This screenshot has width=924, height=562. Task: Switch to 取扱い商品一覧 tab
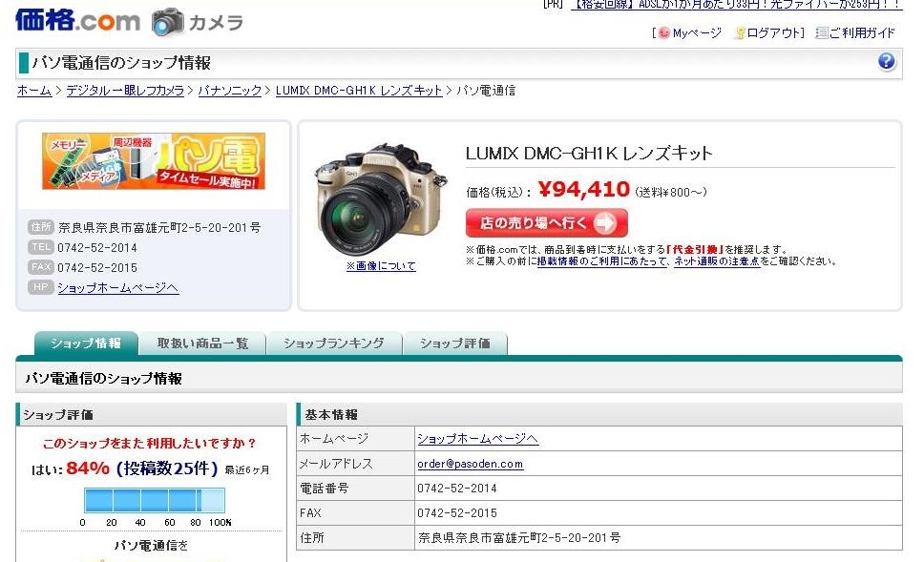(x=202, y=343)
